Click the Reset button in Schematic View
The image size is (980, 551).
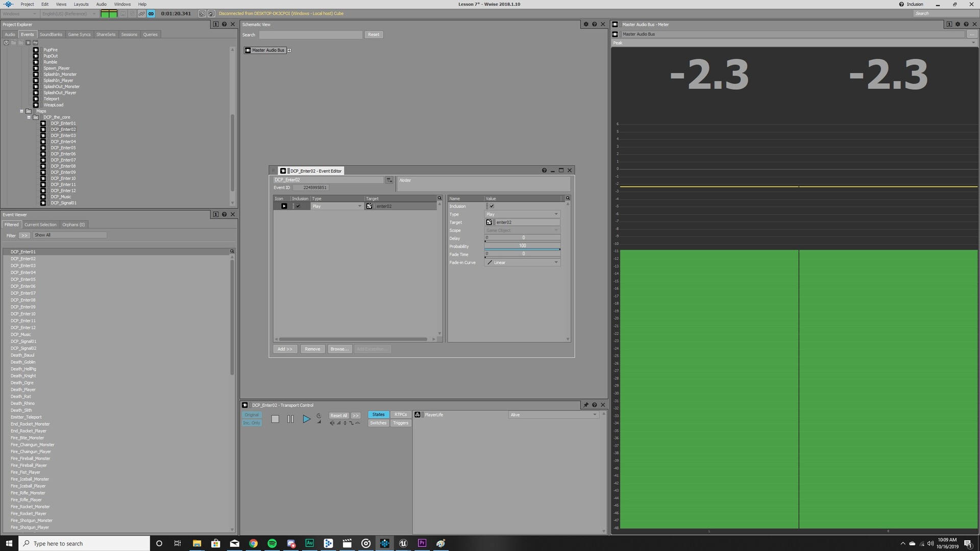click(x=374, y=35)
